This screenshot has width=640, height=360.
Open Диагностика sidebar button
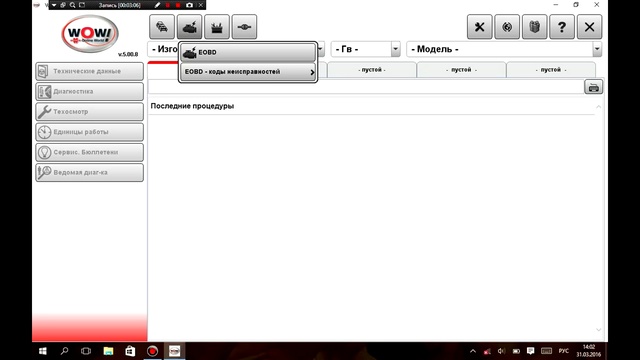pos(90,91)
